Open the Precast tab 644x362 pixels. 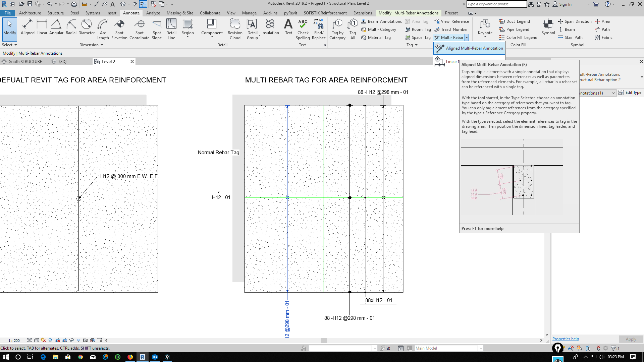point(451,13)
